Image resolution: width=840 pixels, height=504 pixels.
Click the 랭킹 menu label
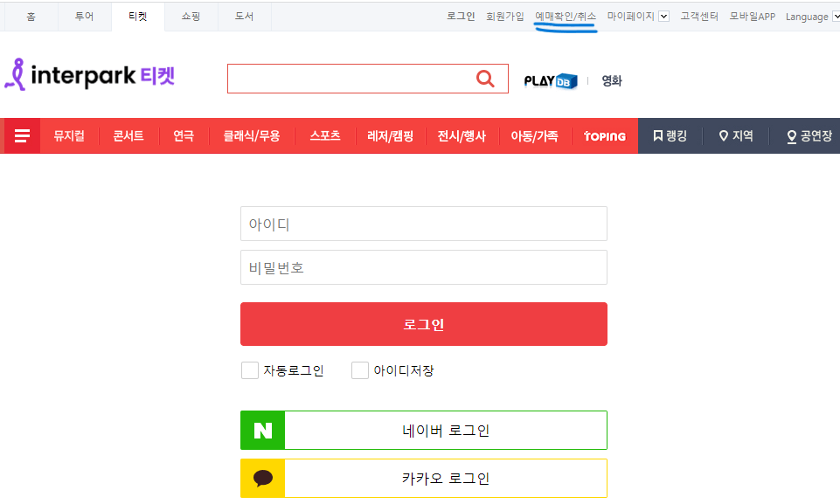[677, 136]
